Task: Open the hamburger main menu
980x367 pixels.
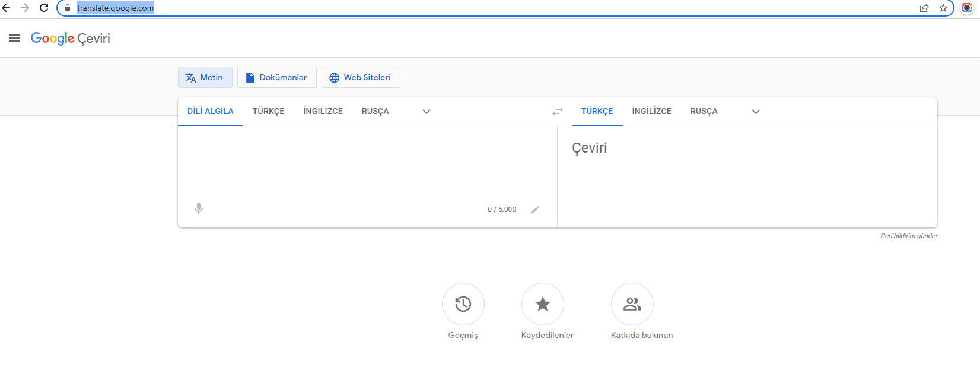Action: (14, 38)
